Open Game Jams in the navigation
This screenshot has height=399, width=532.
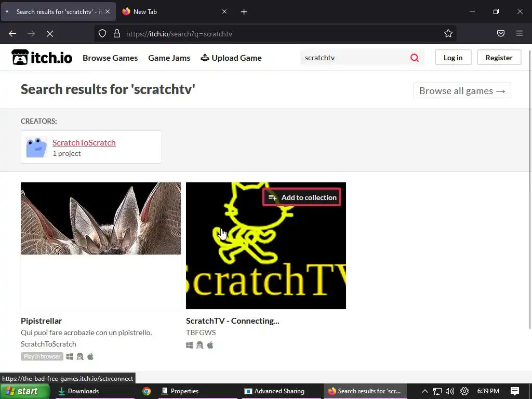tap(169, 58)
